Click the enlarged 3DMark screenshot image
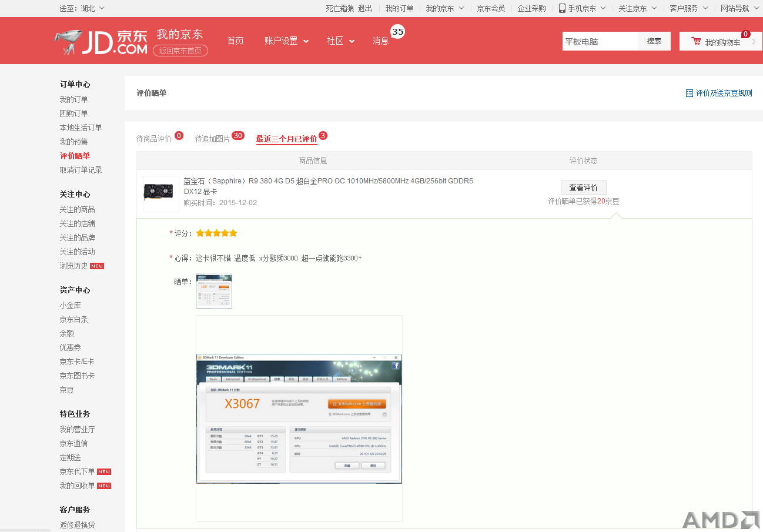Image resolution: width=763 pixels, height=532 pixels. point(299,419)
